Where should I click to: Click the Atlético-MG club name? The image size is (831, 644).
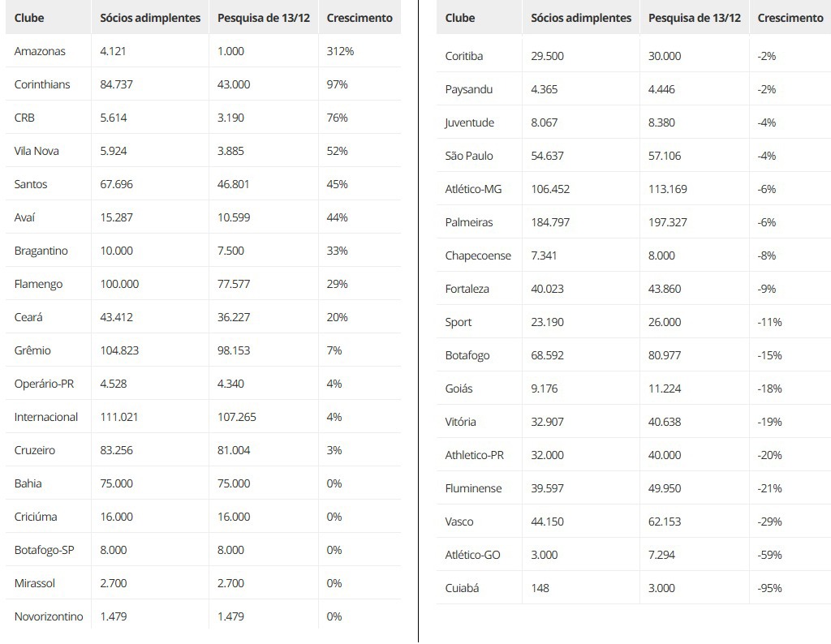coord(473,189)
